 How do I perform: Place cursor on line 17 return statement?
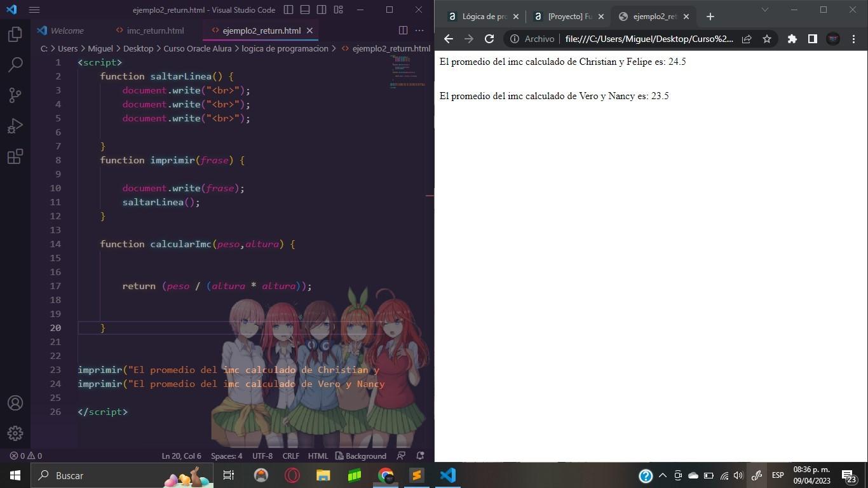point(217,286)
